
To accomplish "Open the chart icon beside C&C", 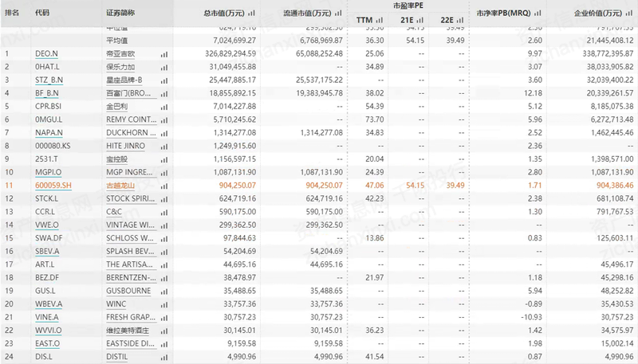I will (164, 213).
